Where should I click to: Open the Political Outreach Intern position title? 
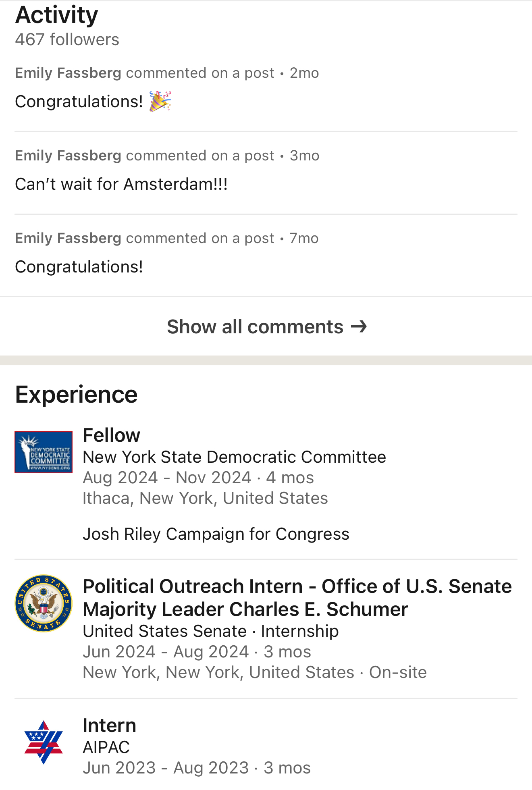pos(297,598)
